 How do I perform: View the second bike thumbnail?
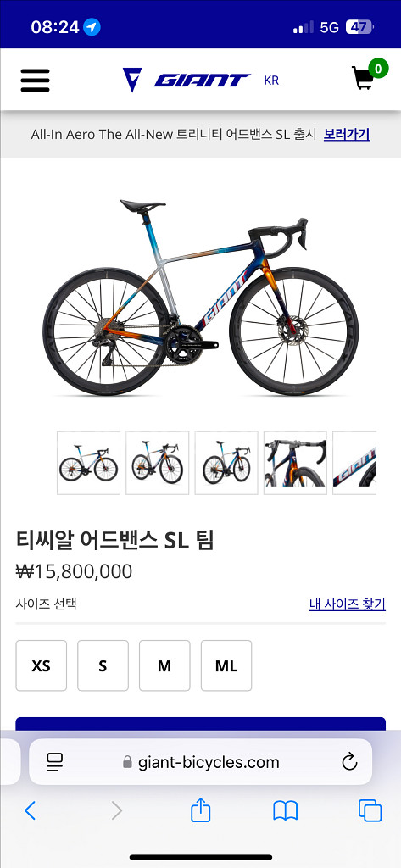[x=158, y=463]
